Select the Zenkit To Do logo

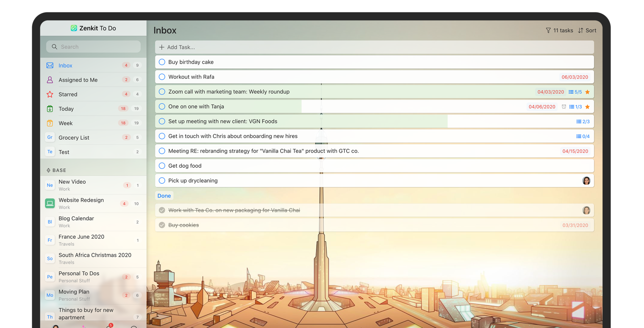click(74, 28)
